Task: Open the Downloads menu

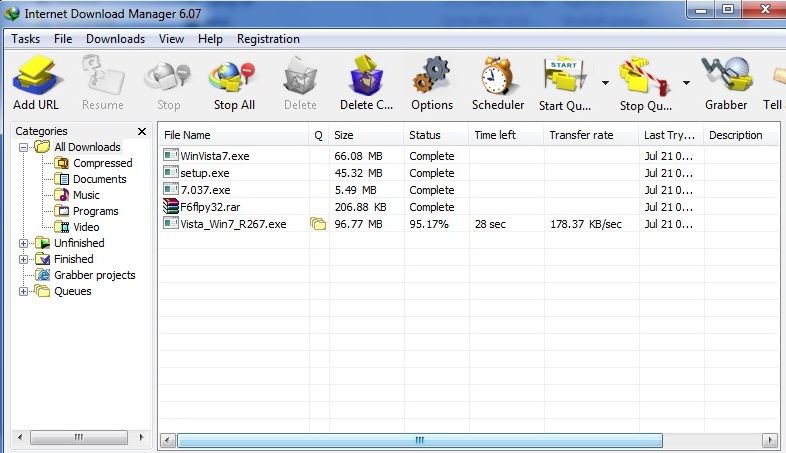Action: [x=115, y=39]
